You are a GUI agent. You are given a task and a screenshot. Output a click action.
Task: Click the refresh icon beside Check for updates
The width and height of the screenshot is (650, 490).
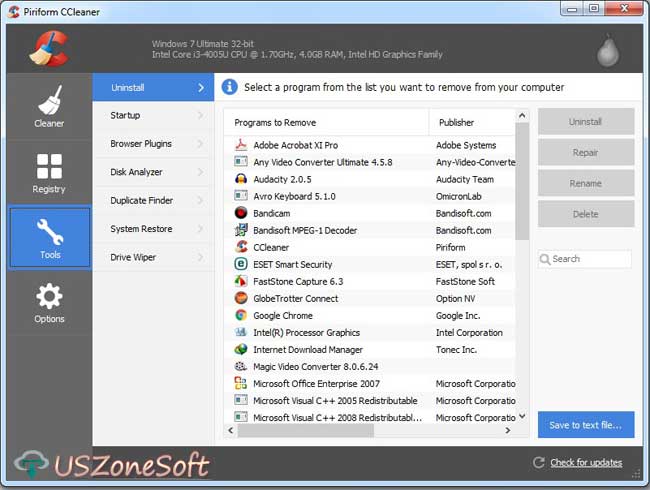tap(538, 462)
